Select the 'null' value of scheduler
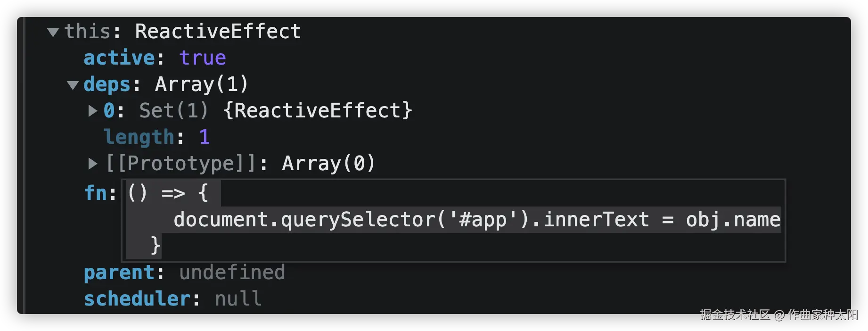This screenshot has height=331, width=868. pyautogui.click(x=238, y=299)
